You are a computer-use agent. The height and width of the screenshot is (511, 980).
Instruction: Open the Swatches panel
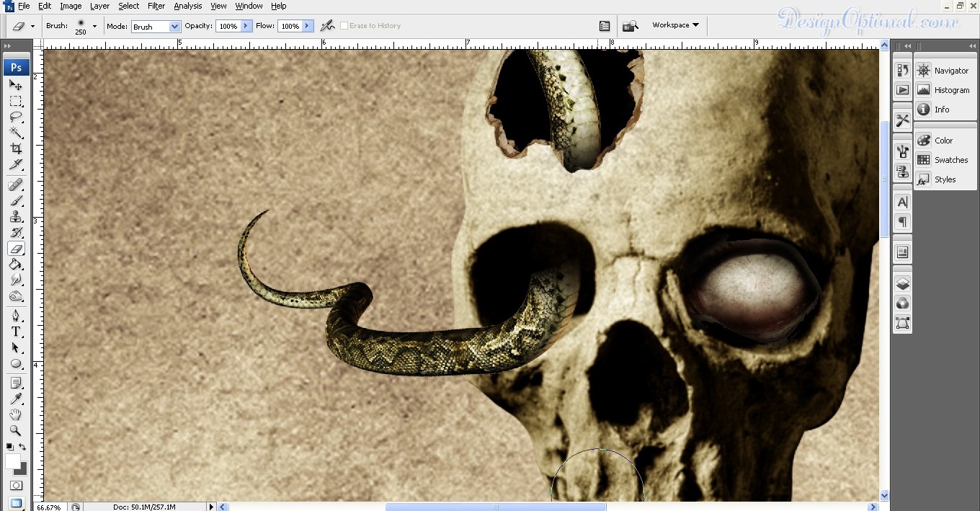pos(943,160)
